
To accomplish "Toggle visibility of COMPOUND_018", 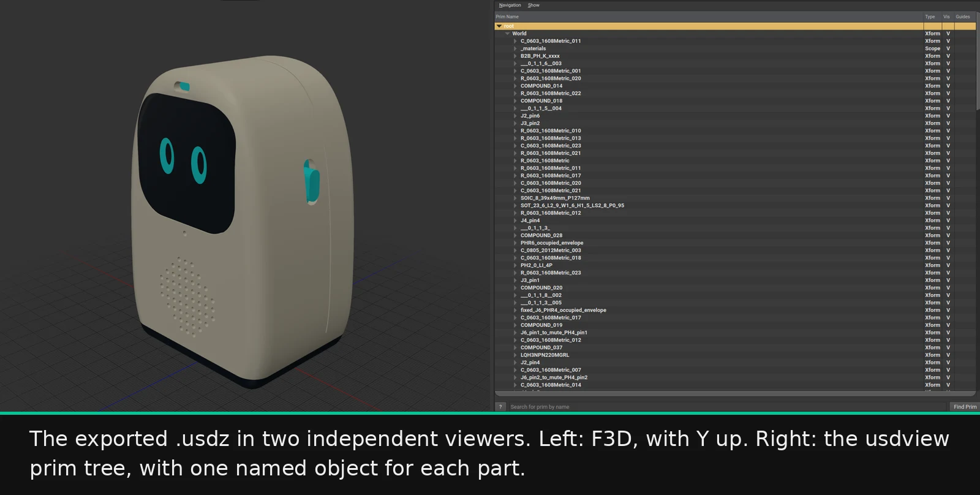I will click(948, 101).
